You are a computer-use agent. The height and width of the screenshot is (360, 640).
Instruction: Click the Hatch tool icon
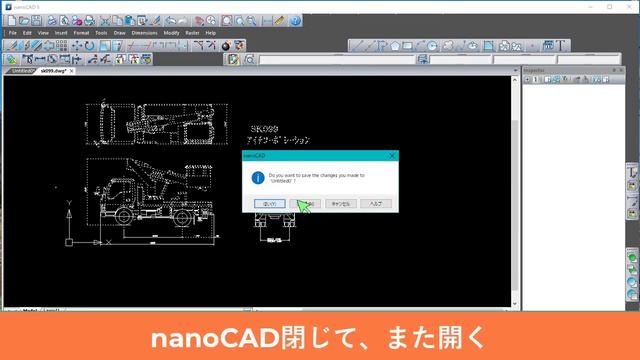point(489,46)
